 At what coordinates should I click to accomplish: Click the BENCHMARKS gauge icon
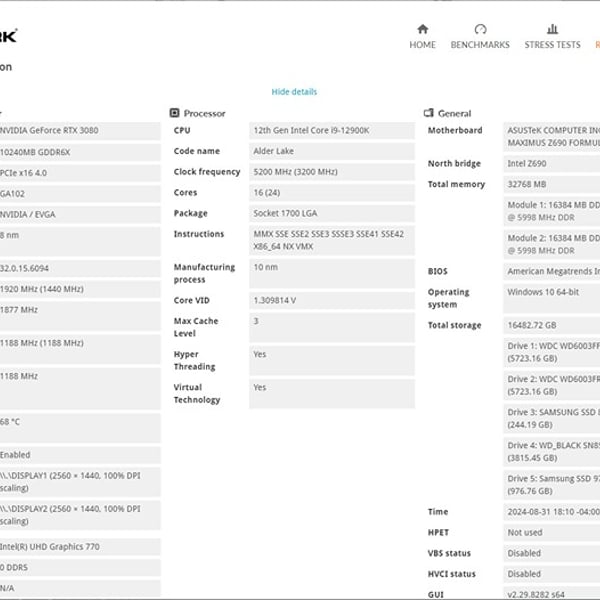[x=480, y=29]
